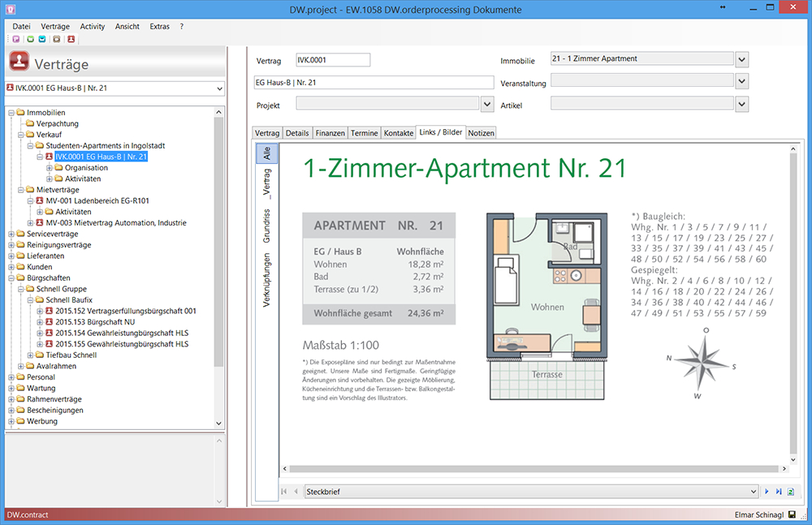Click the refresh icon beside image navigation
This screenshot has height=525, width=812.
791,492
